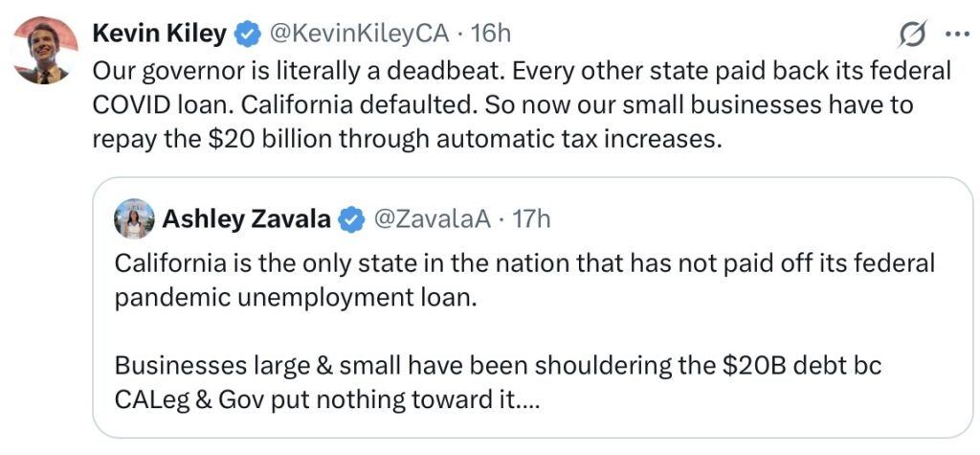Click 'pandemic unemployment loan' line in quoted post
This screenshot has height=455, width=980.
click(294, 297)
